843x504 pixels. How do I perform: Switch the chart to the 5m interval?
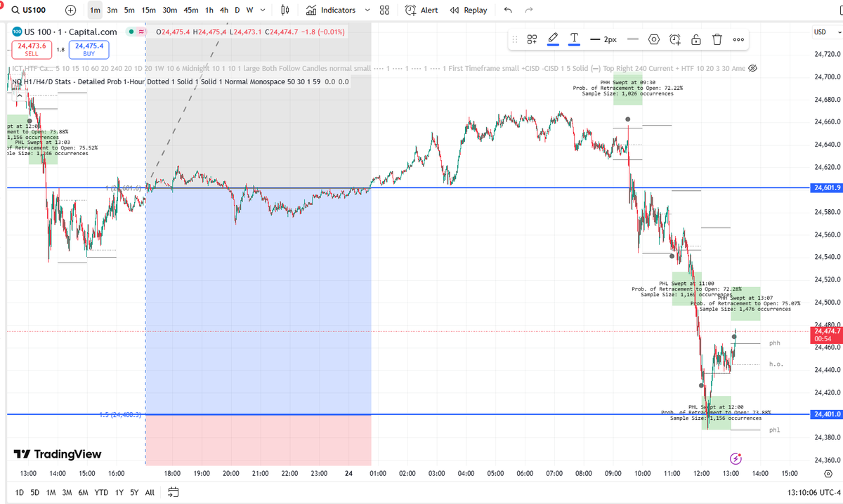tap(129, 11)
